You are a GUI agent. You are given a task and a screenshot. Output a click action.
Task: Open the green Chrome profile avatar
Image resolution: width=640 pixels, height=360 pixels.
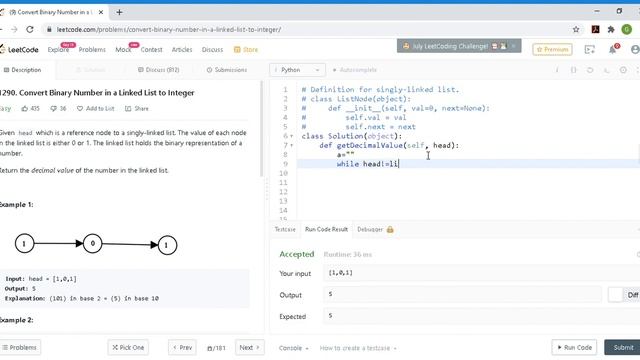point(627,29)
